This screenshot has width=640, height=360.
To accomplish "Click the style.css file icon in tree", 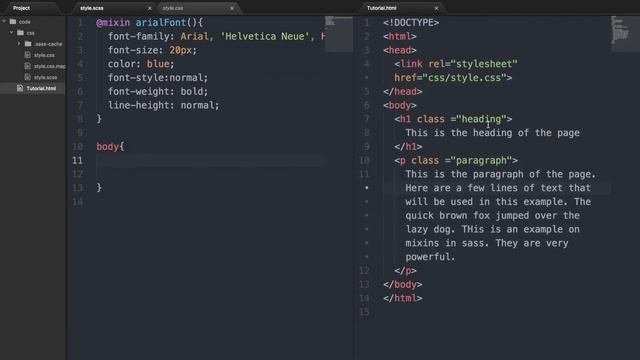I will [x=27, y=55].
